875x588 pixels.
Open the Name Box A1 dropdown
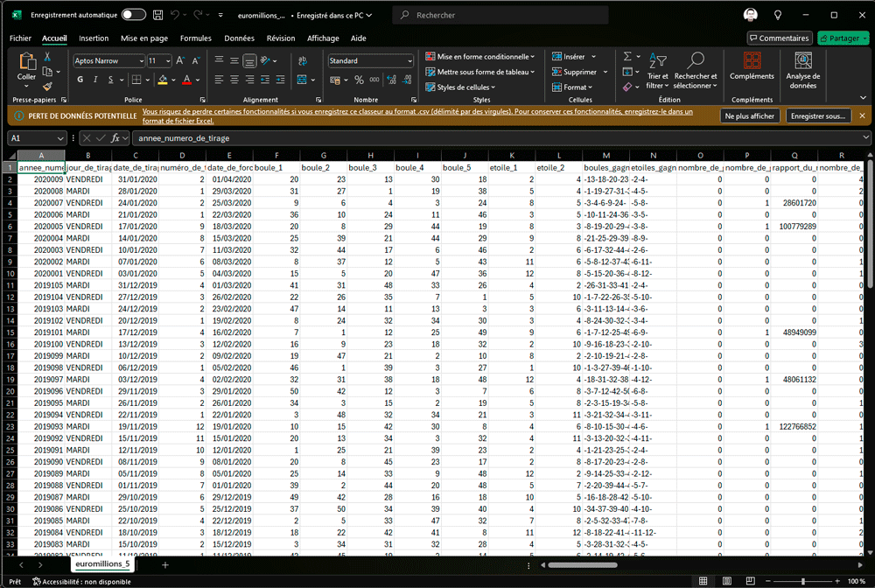(x=60, y=138)
